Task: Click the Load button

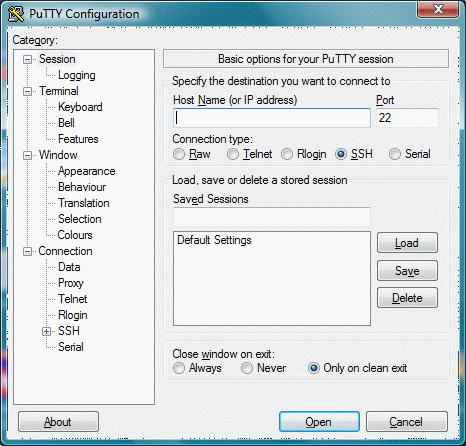Action: tap(407, 243)
